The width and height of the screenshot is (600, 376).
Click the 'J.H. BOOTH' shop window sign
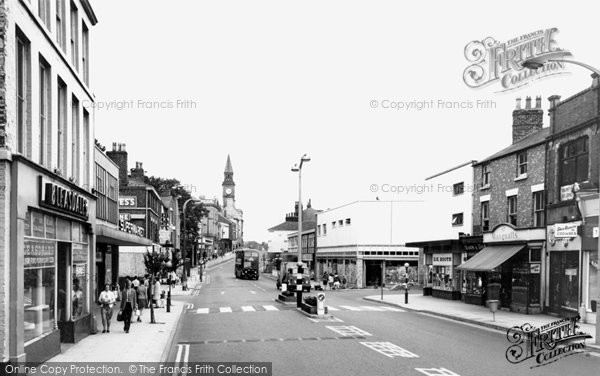click(442, 260)
